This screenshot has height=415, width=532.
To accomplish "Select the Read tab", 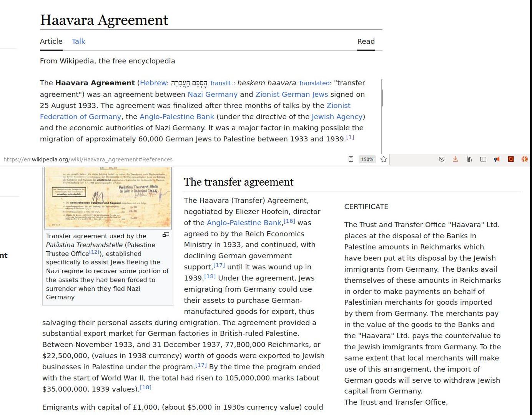I will 366,41.
